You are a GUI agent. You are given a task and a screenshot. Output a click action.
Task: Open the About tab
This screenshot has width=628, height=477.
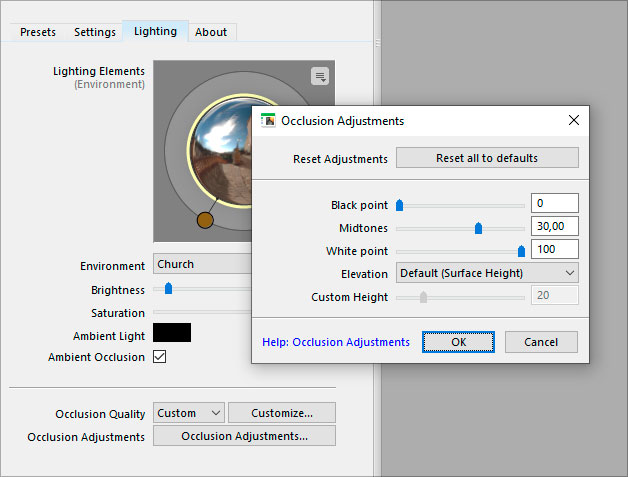pyautogui.click(x=211, y=32)
